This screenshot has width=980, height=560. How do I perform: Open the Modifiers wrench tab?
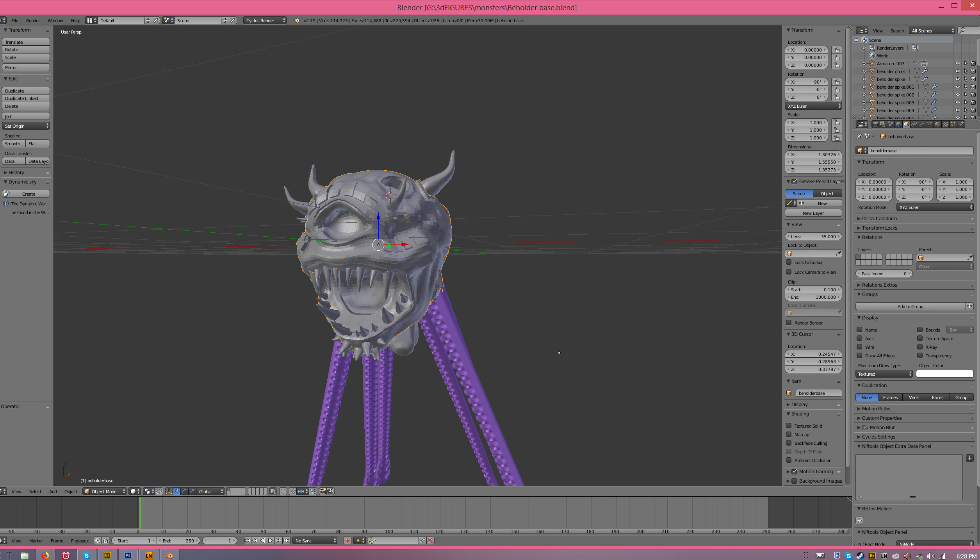tap(922, 124)
